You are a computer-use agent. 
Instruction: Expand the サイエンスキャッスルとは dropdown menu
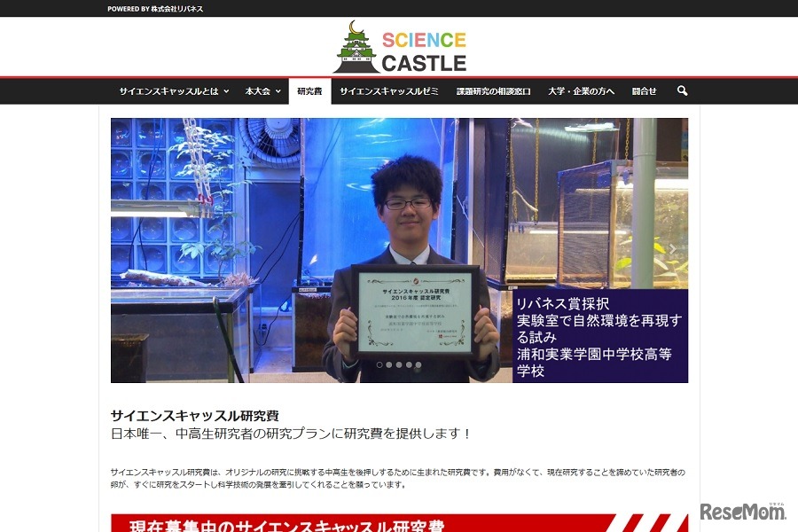(x=174, y=90)
